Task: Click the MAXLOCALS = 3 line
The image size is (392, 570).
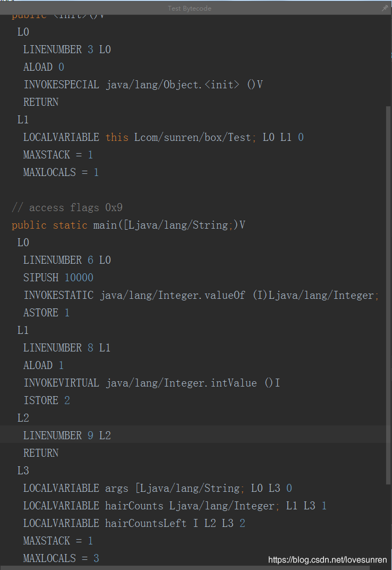Action: click(x=61, y=558)
